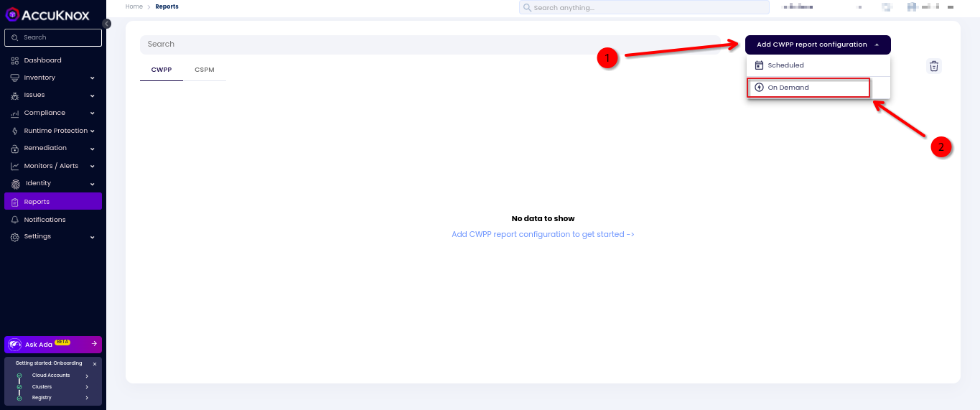Select the Scheduled menu option

coord(818,65)
